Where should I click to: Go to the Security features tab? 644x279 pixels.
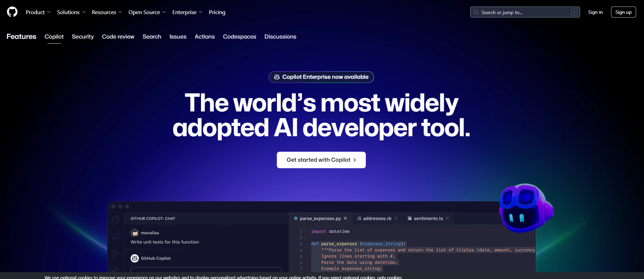(83, 36)
